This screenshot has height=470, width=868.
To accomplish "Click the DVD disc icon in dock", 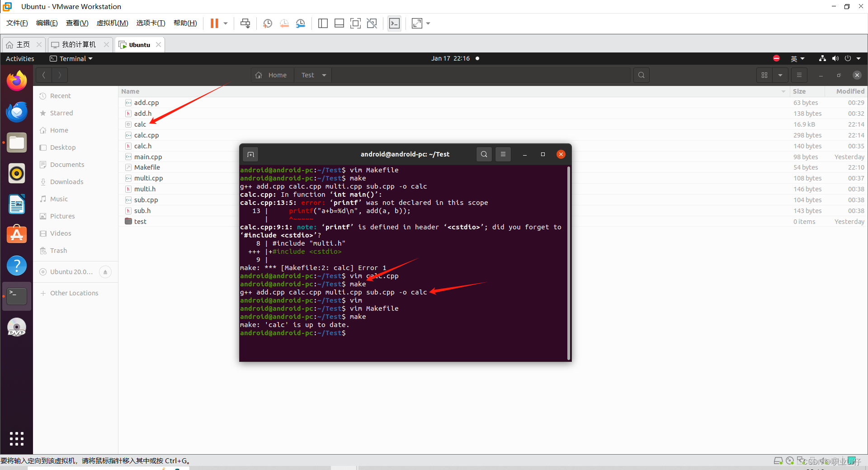I will [17, 327].
